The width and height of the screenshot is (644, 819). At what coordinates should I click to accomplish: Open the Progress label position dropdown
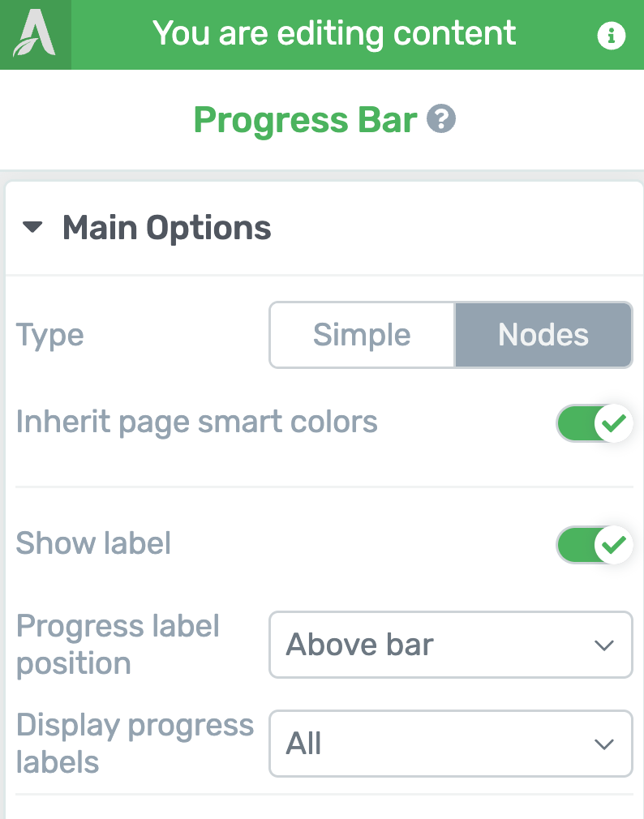pyautogui.click(x=451, y=645)
